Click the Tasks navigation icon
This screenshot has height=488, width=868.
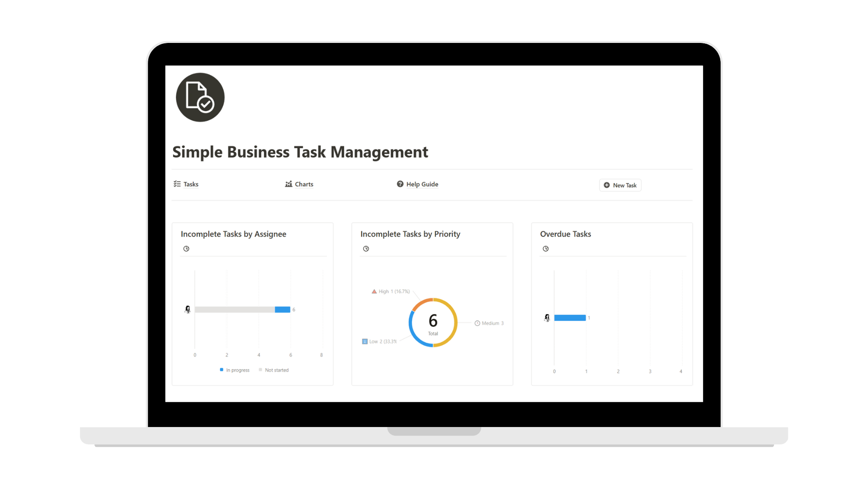click(177, 183)
